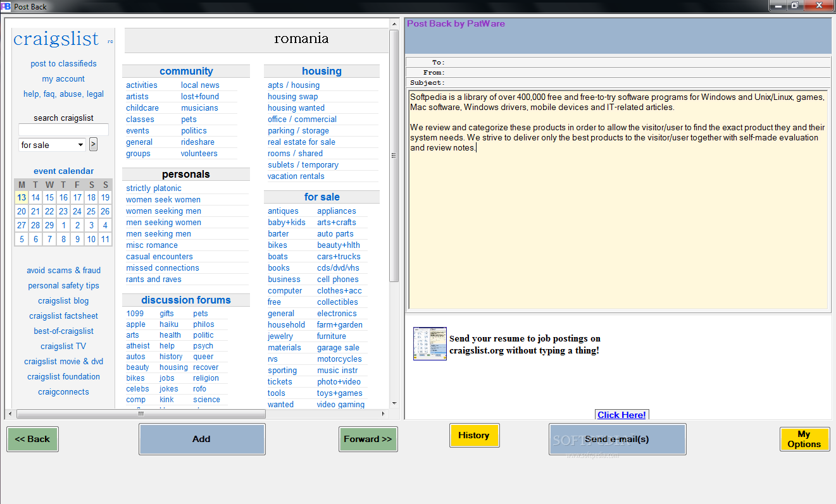Select day 13 in the event calendar
The image size is (836, 504).
[x=22, y=197]
